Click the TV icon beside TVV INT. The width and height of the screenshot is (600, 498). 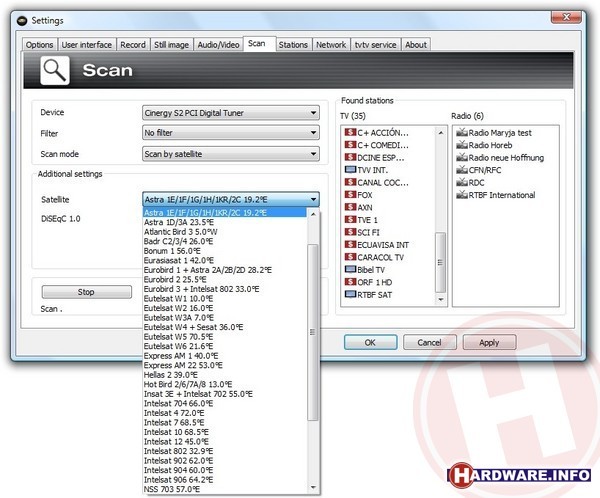coord(350,170)
